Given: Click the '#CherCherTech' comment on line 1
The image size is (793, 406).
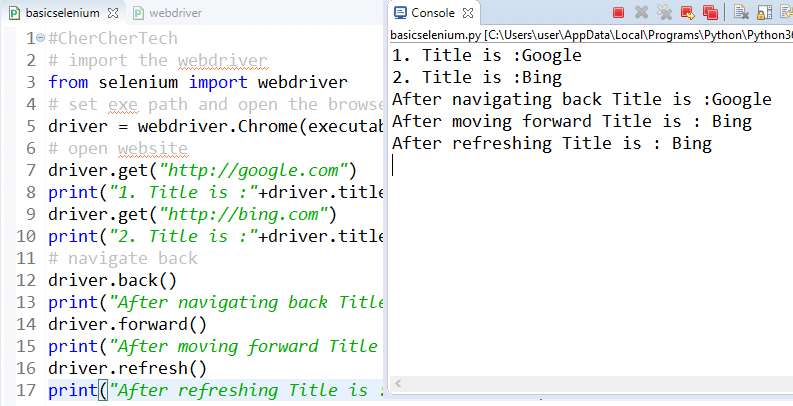Looking at the screenshot, I should click(x=113, y=38).
